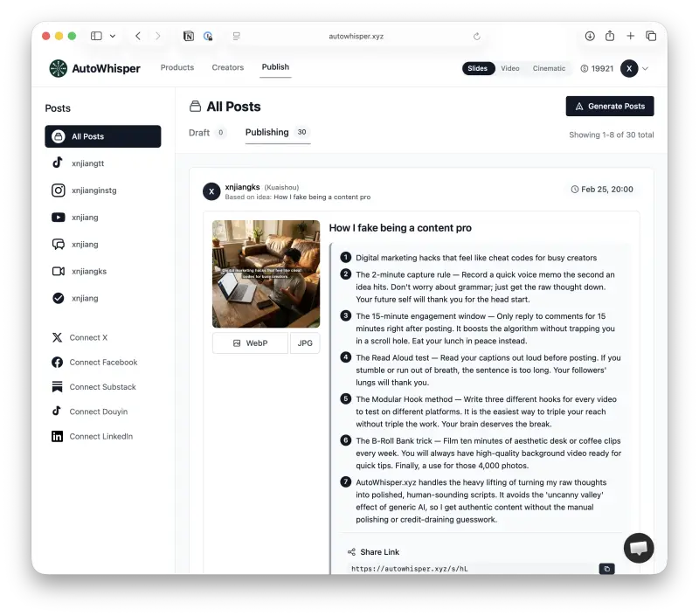
Task: Copy the share link using the copy icon
Action: click(x=607, y=569)
